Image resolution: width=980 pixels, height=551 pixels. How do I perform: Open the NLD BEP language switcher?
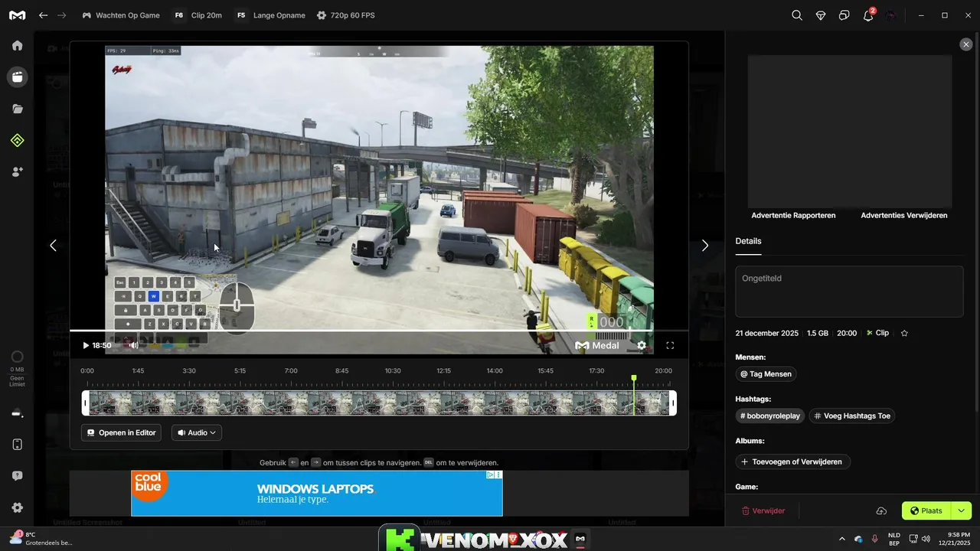(x=894, y=539)
